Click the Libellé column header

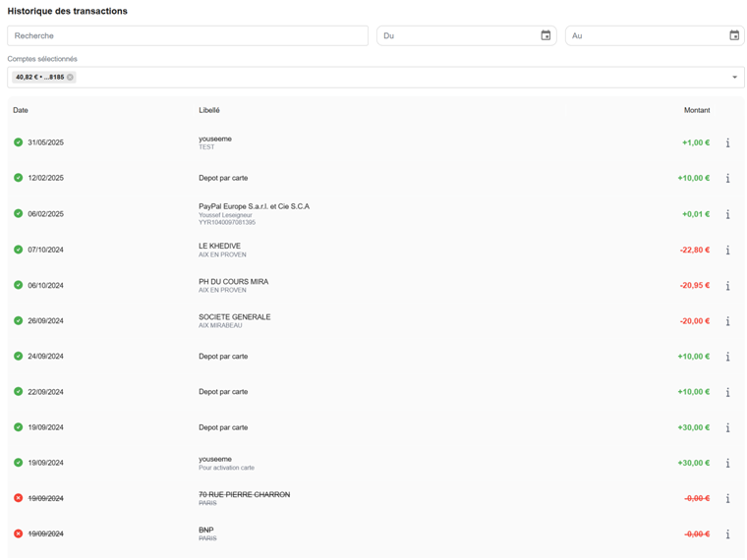point(209,110)
